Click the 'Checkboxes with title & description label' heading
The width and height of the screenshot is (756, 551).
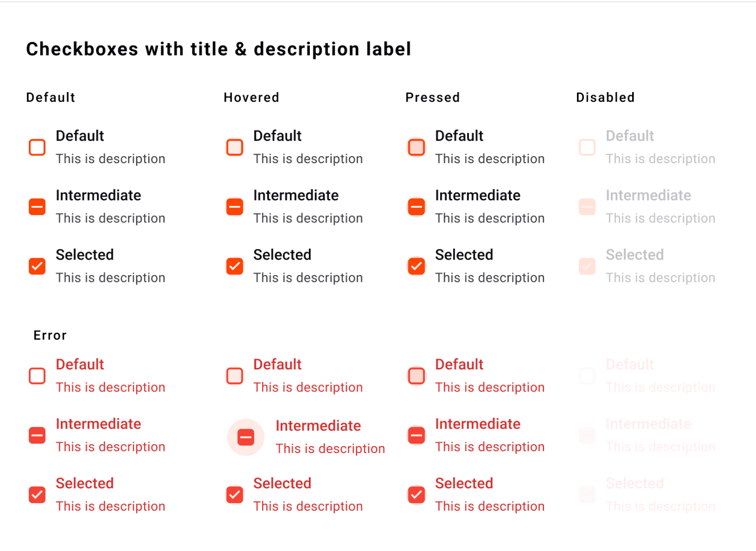tap(219, 49)
